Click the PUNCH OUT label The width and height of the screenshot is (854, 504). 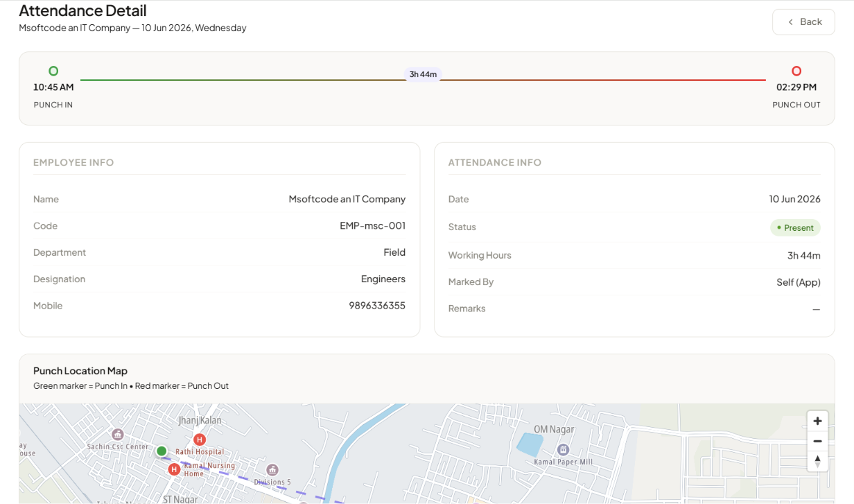coord(796,105)
